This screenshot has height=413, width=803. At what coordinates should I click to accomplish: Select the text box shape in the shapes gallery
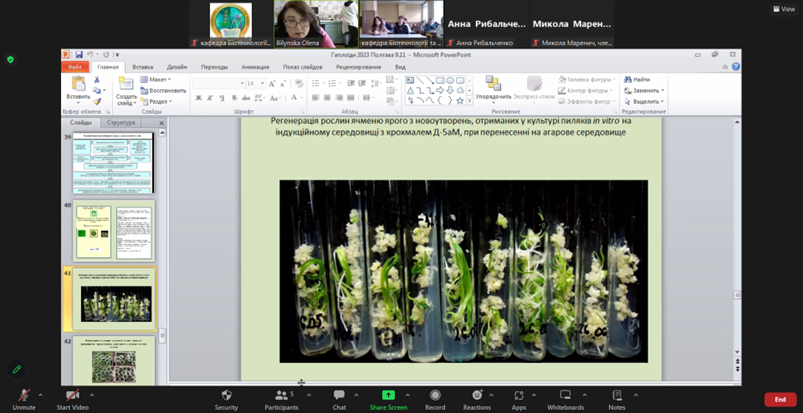410,80
